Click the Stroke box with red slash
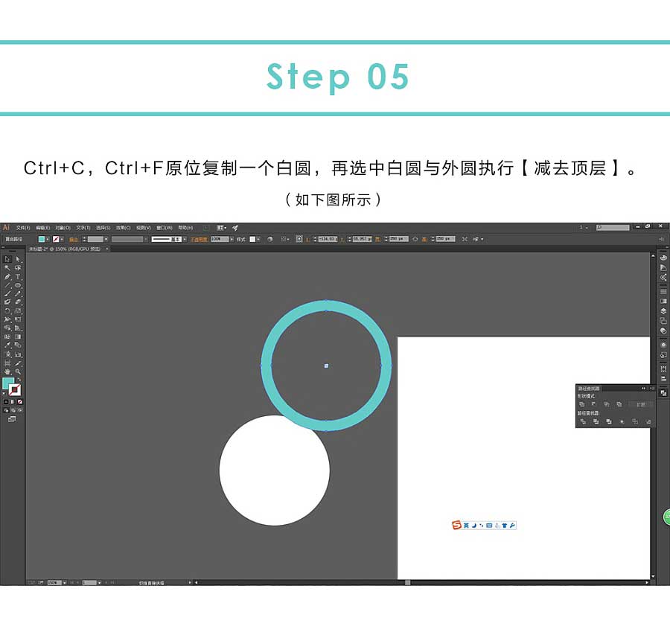The width and height of the screenshot is (670, 644). (16, 389)
